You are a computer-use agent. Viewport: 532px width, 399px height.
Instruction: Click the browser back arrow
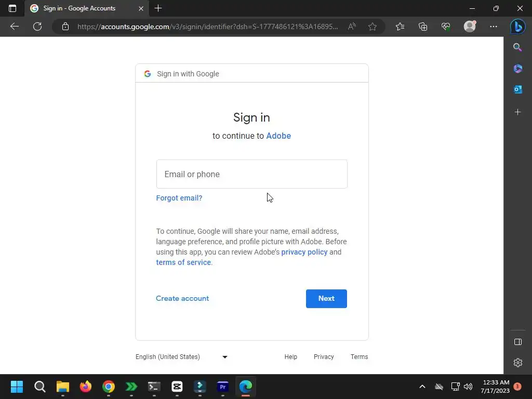[15, 26]
